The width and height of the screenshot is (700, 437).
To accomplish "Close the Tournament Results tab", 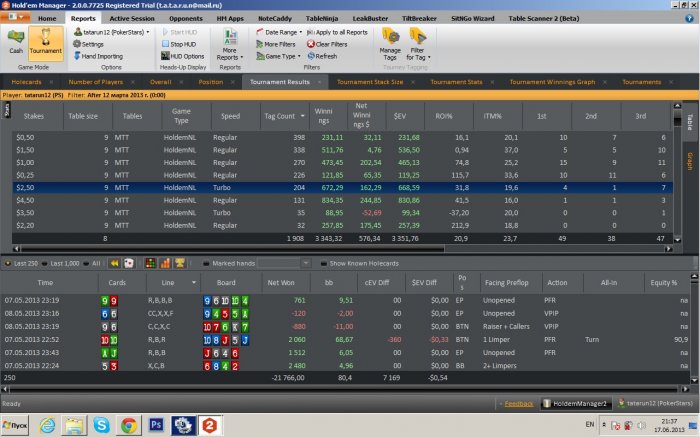I will pyautogui.click(x=320, y=82).
